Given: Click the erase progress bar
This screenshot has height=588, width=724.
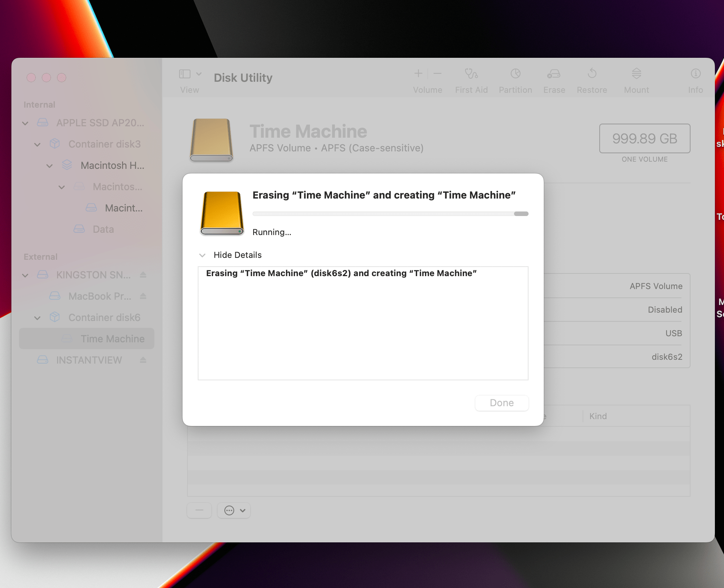Looking at the screenshot, I should (x=391, y=214).
